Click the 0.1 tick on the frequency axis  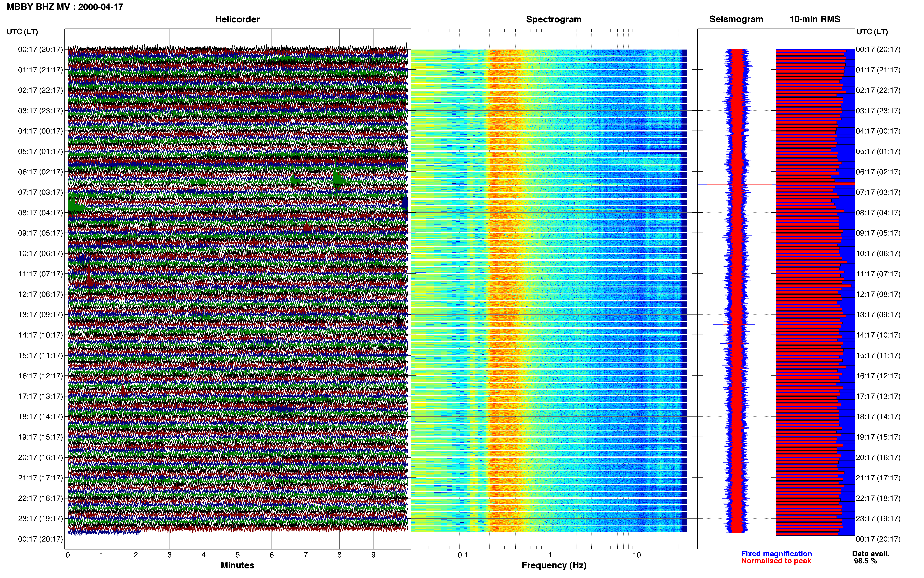click(463, 555)
